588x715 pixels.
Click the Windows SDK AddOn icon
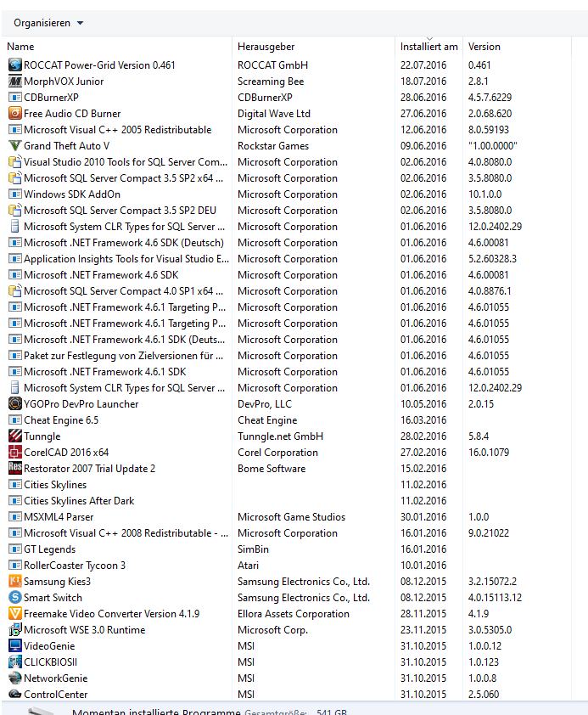[x=15, y=194]
